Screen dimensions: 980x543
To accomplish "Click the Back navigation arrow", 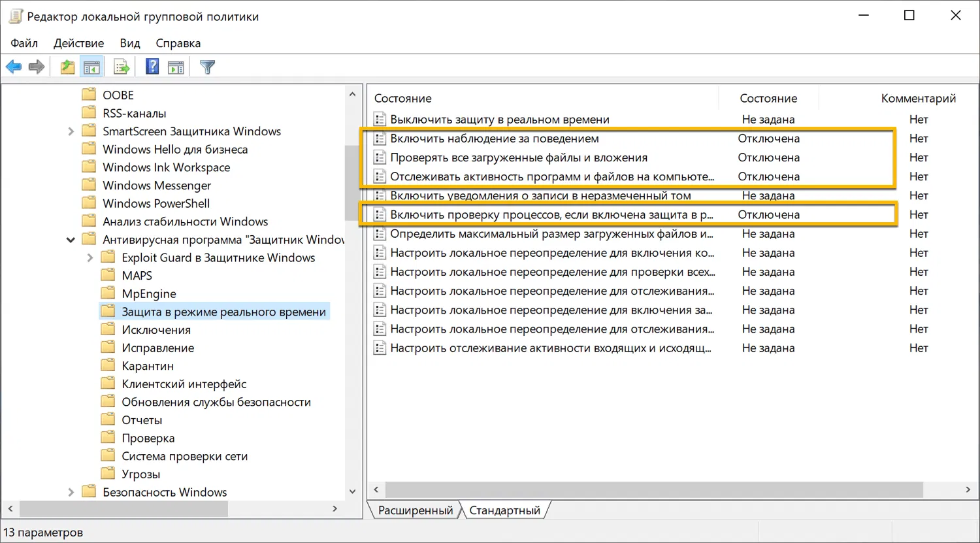I will pyautogui.click(x=14, y=66).
